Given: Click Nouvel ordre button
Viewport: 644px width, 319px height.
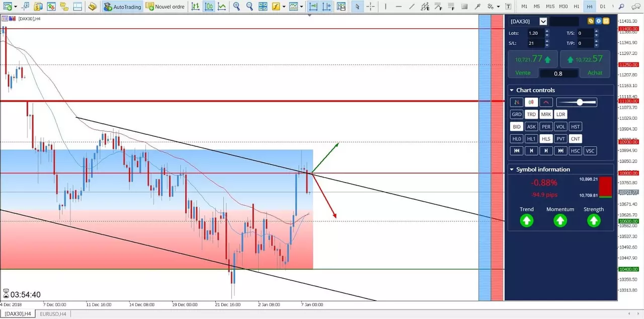Looking at the screenshot, I should 165,7.
